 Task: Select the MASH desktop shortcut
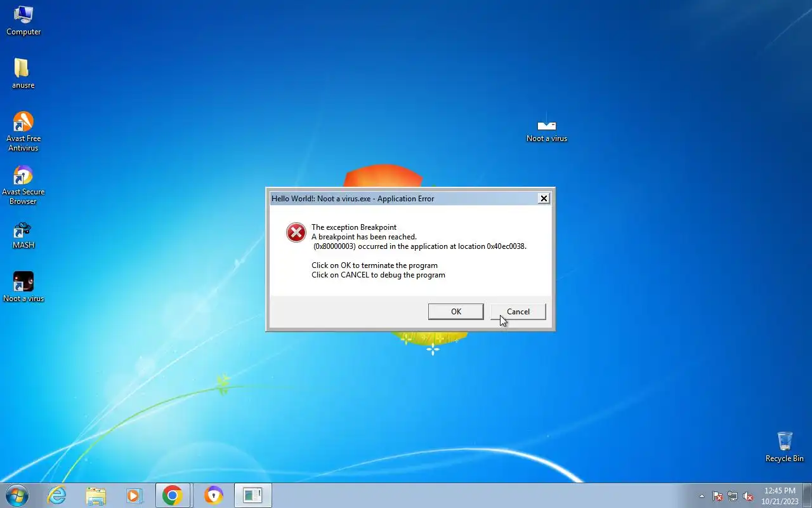point(23,235)
